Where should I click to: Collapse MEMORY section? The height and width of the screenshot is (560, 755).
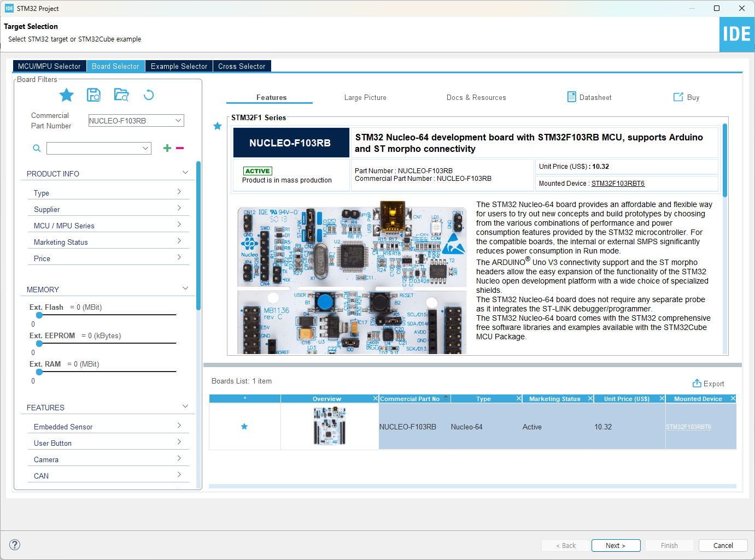click(x=185, y=288)
